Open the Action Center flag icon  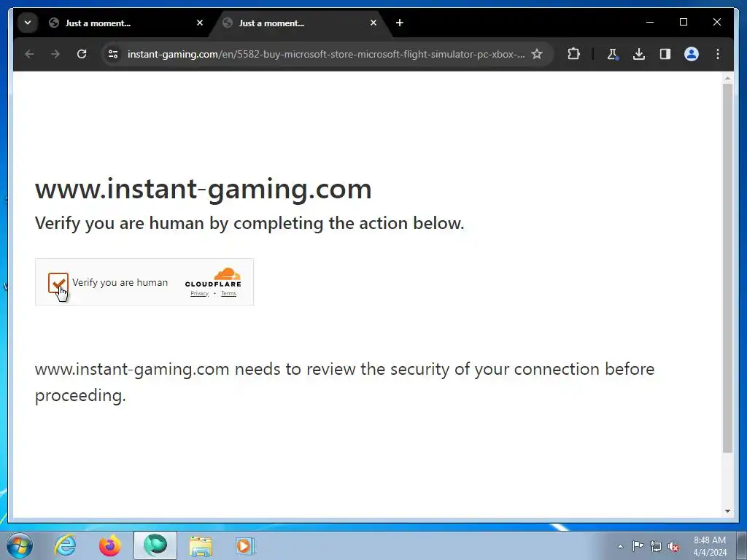click(x=638, y=546)
